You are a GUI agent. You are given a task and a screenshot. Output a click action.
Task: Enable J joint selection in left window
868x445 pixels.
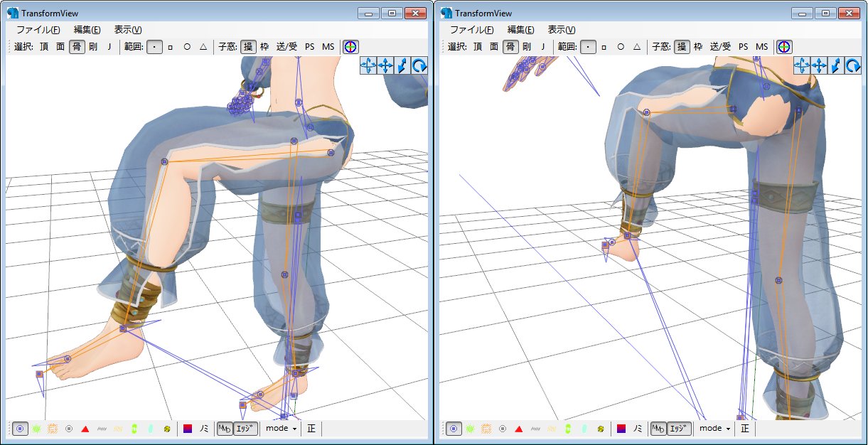109,47
